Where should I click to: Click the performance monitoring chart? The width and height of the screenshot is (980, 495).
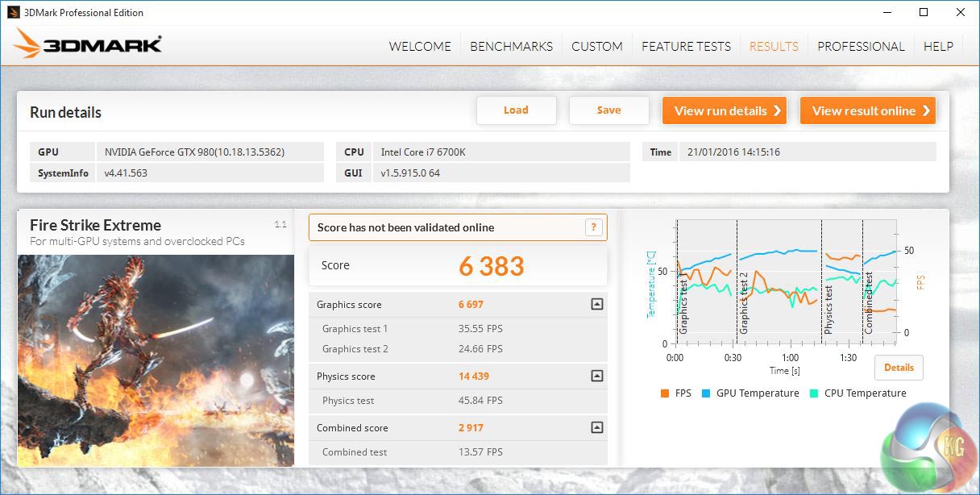pos(787,281)
